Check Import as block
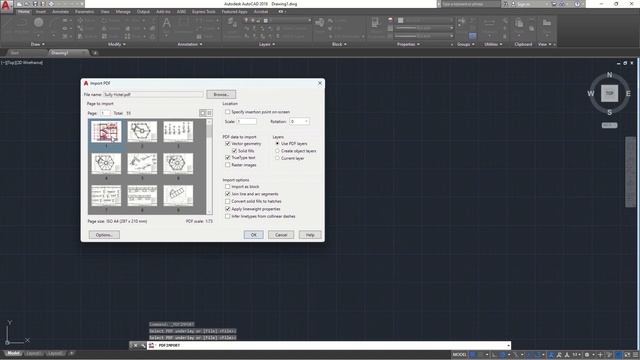 pos(228,187)
